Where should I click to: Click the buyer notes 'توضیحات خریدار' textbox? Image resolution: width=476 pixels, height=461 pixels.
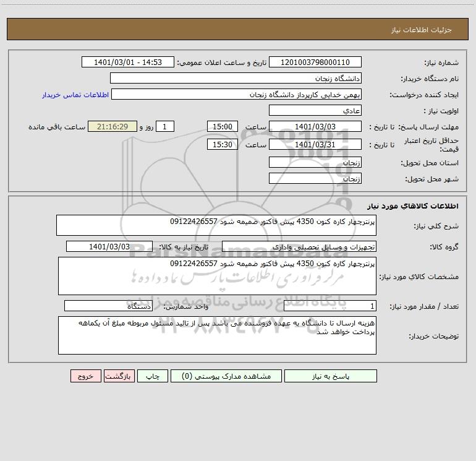pos(217,335)
